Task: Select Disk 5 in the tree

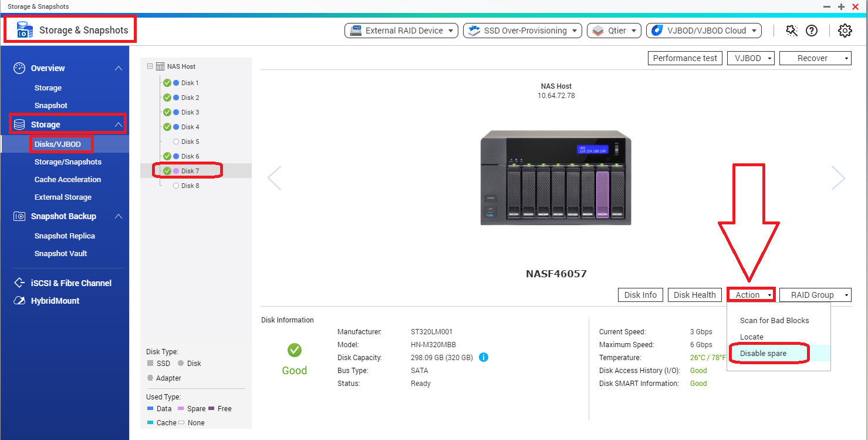Action: (190, 142)
